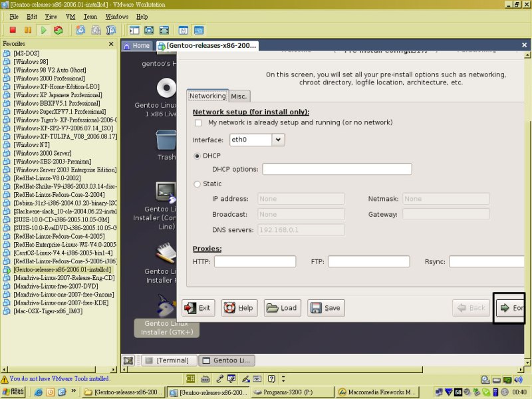Click the HTTP proxy input field
The width and height of the screenshot is (532, 399).
click(x=255, y=261)
